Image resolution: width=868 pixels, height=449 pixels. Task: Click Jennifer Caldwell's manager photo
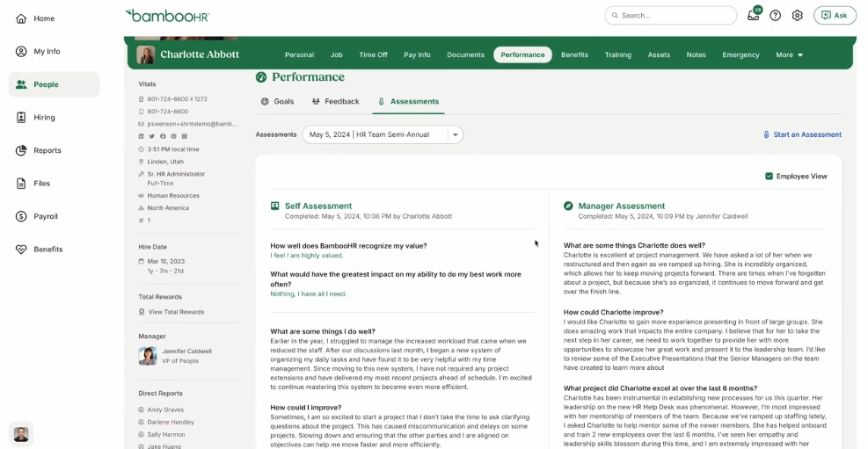[x=148, y=356]
